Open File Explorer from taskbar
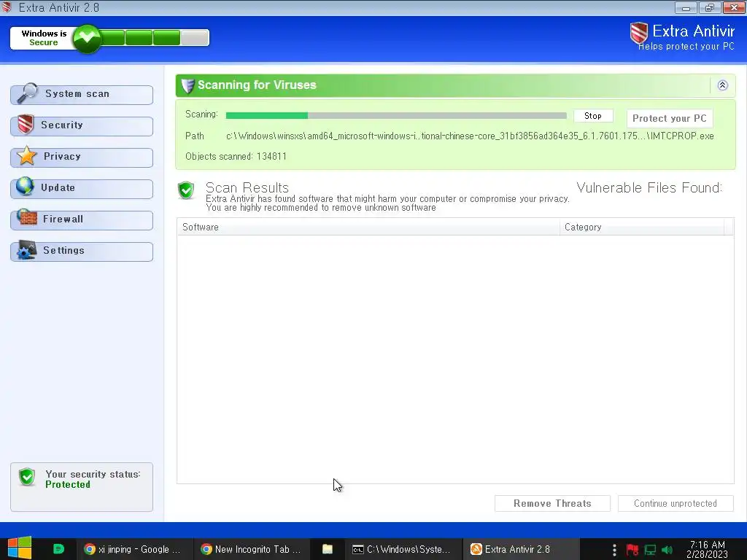The image size is (747, 560). tap(328, 549)
